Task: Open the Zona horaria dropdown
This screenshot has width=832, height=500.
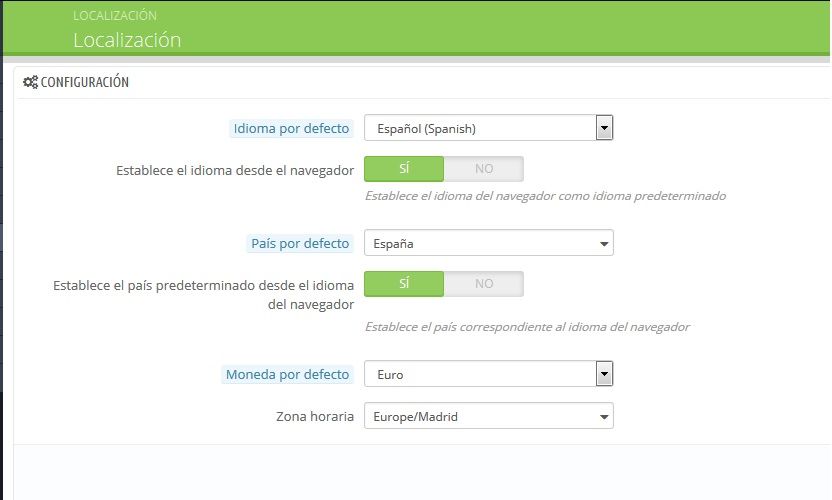Action: (x=488, y=416)
